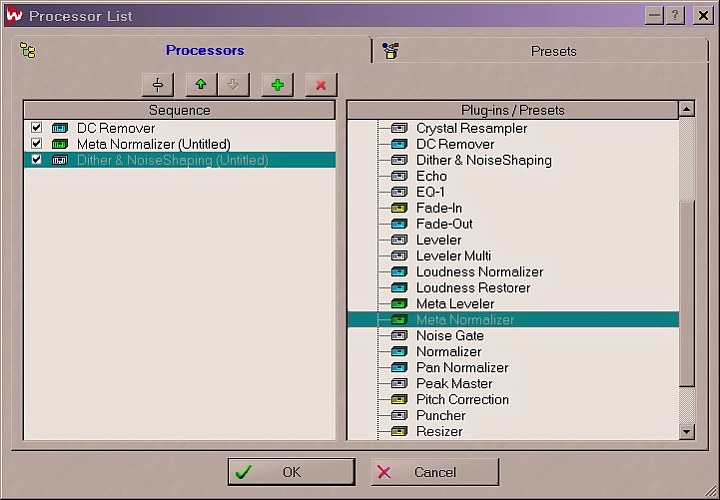This screenshot has width=720, height=500.
Task: Select Loudness Normalizer plug-in text
Action: click(x=479, y=272)
